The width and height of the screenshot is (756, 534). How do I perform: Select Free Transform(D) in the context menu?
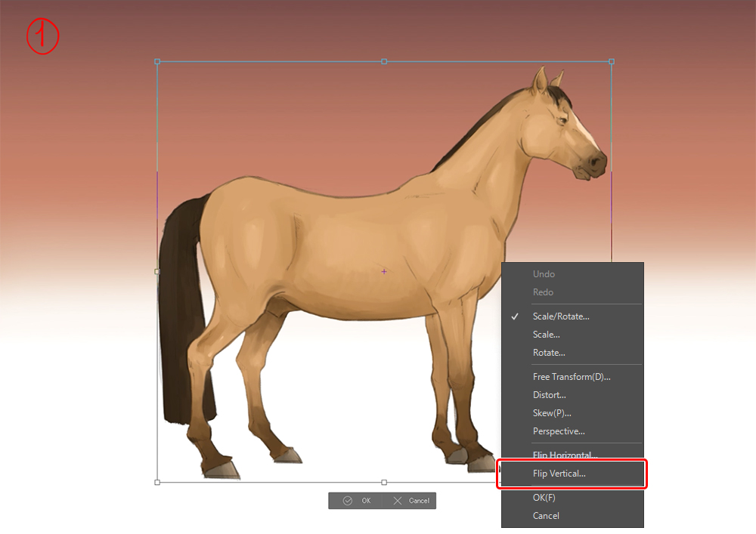571,377
